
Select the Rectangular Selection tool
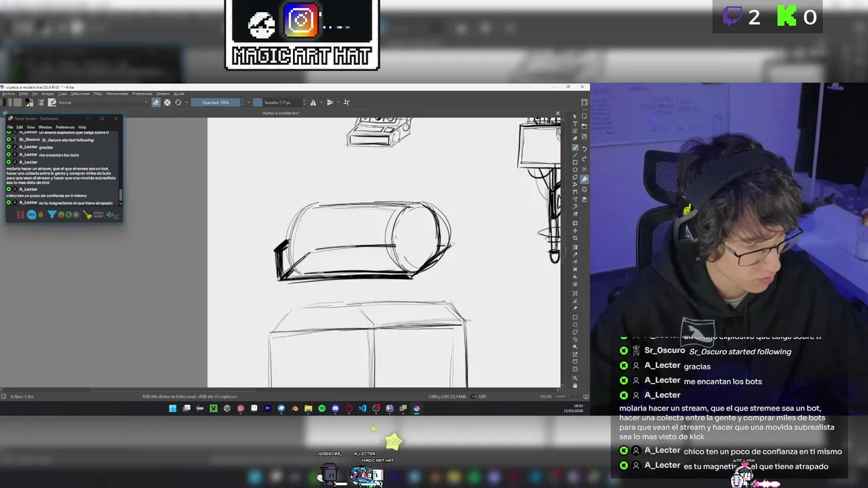575,317
